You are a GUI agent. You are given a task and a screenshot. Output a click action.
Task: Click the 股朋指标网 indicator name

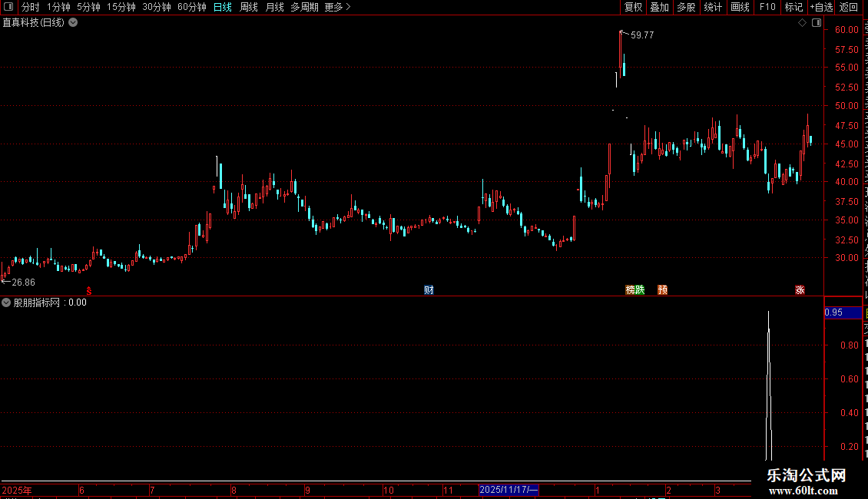(37, 302)
